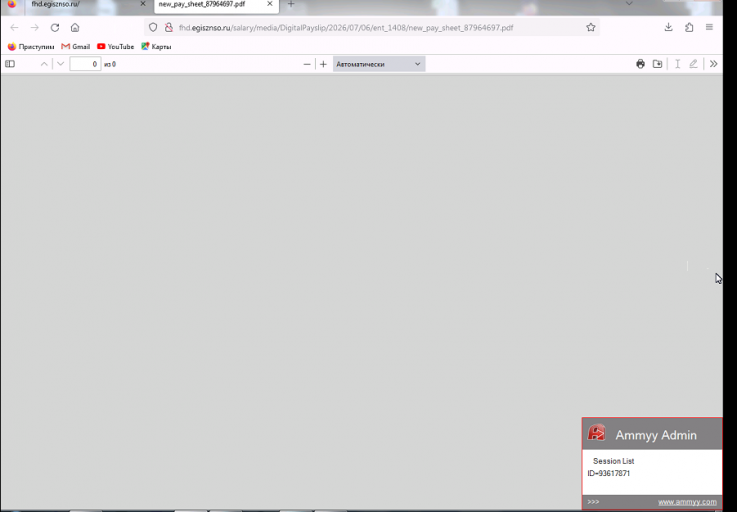Show site connection security info

169,28
